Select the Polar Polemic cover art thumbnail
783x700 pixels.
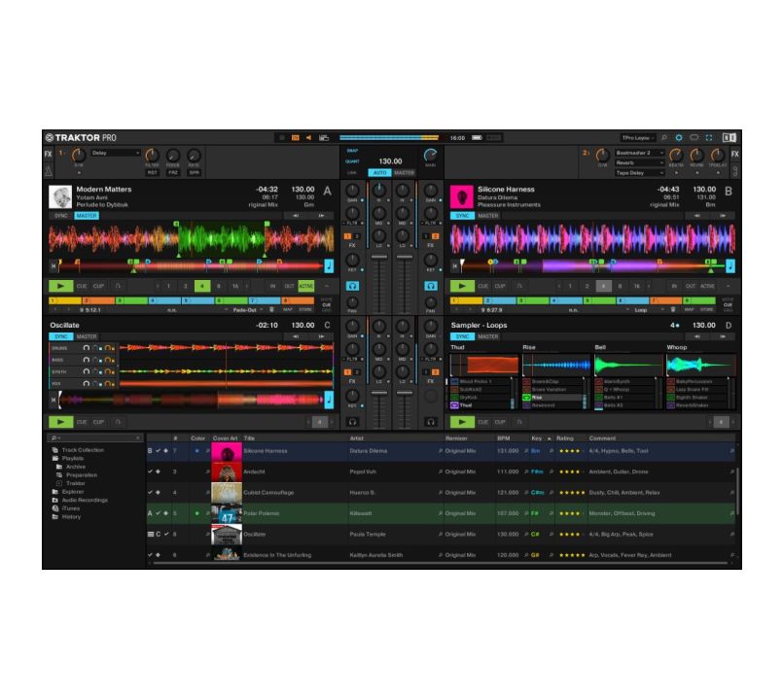pyautogui.click(x=226, y=512)
